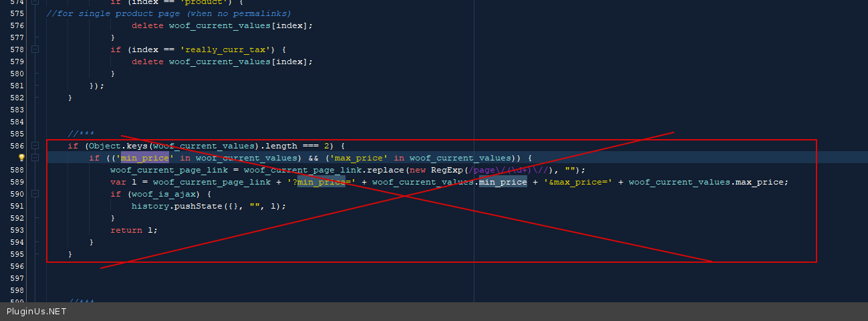Click line number 588 in the gutter
Viewport: 868px width, 321px height.
coord(17,170)
